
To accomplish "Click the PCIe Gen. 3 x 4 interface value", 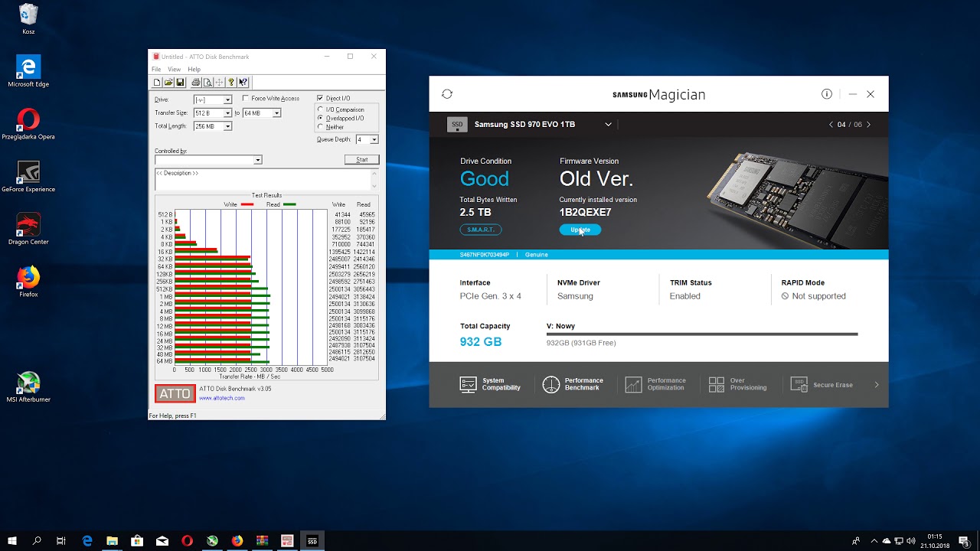I will pyautogui.click(x=491, y=296).
